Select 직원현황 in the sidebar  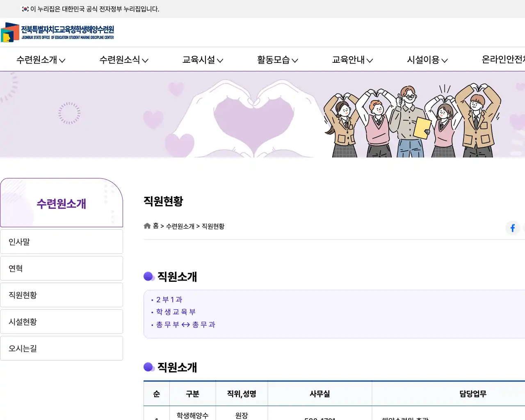[x=62, y=295]
